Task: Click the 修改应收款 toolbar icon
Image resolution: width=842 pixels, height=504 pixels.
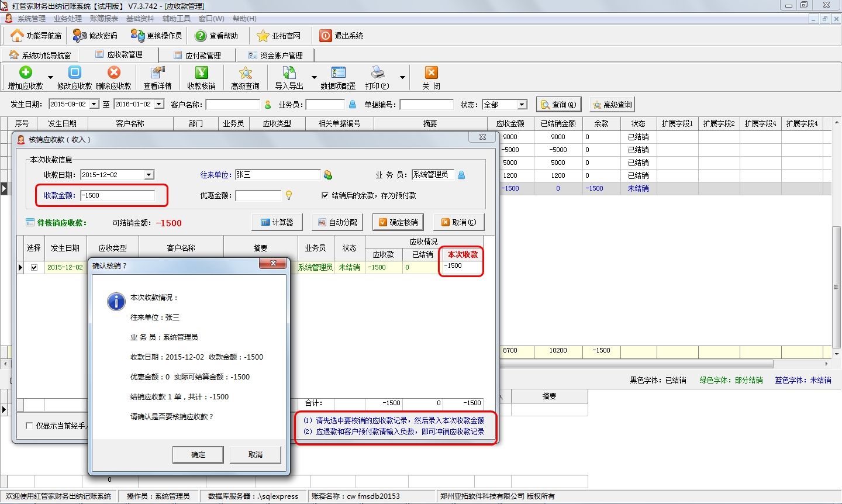Action: point(74,73)
